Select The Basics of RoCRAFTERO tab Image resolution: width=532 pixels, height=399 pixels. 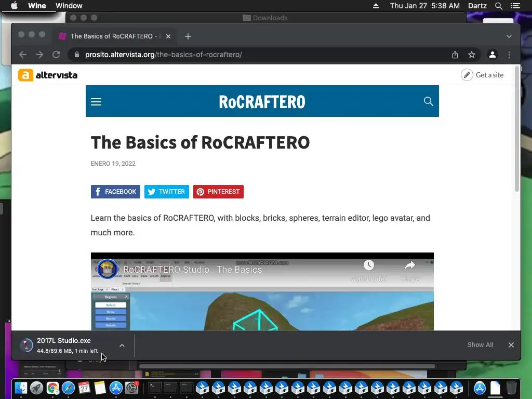tap(115, 36)
